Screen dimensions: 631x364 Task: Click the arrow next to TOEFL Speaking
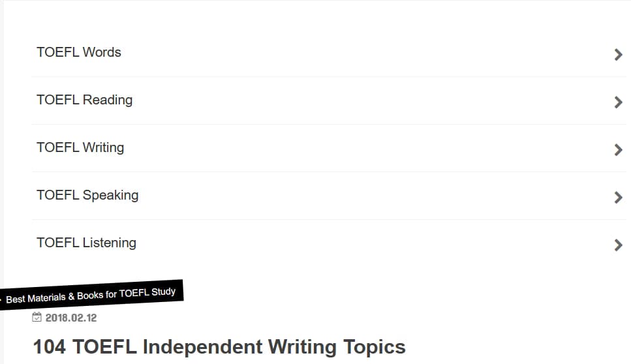coord(618,198)
